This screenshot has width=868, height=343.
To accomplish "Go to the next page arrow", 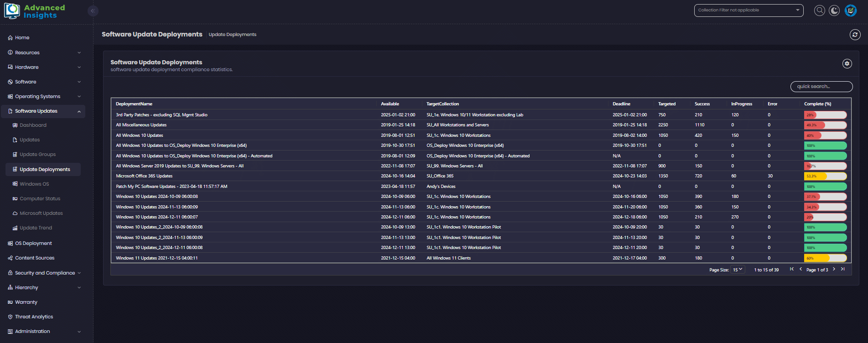I will [834, 269].
